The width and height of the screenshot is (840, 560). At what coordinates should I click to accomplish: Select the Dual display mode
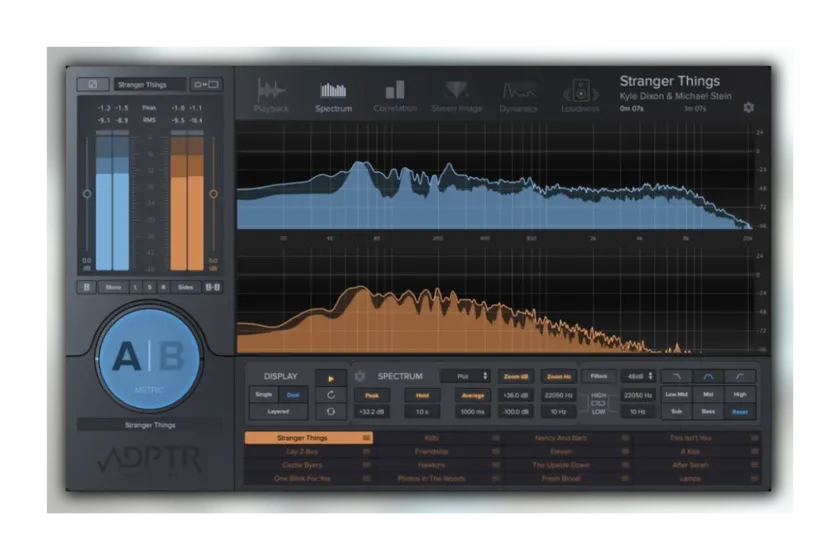click(293, 394)
